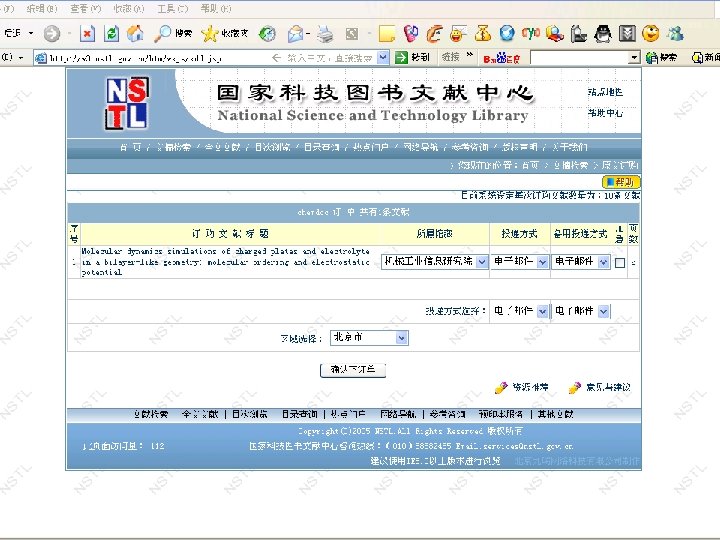Click the grey download arrow toolbar icon
The height and width of the screenshot is (540, 720).
click(x=627, y=34)
